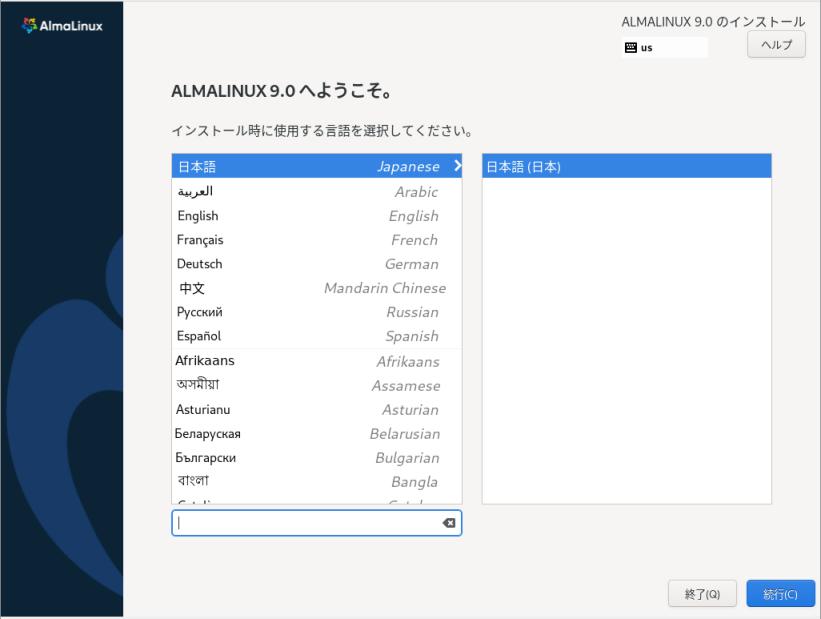821x619 pixels.
Task: Select Français French in the list
Action: 317,239
